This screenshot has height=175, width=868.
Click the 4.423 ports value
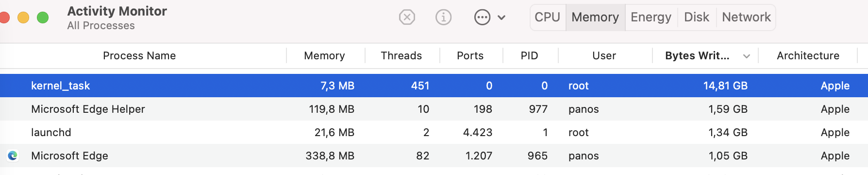pyautogui.click(x=478, y=132)
